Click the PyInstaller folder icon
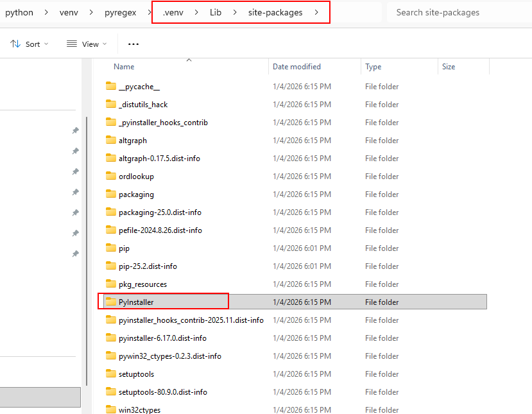The image size is (532, 414). 111,302
